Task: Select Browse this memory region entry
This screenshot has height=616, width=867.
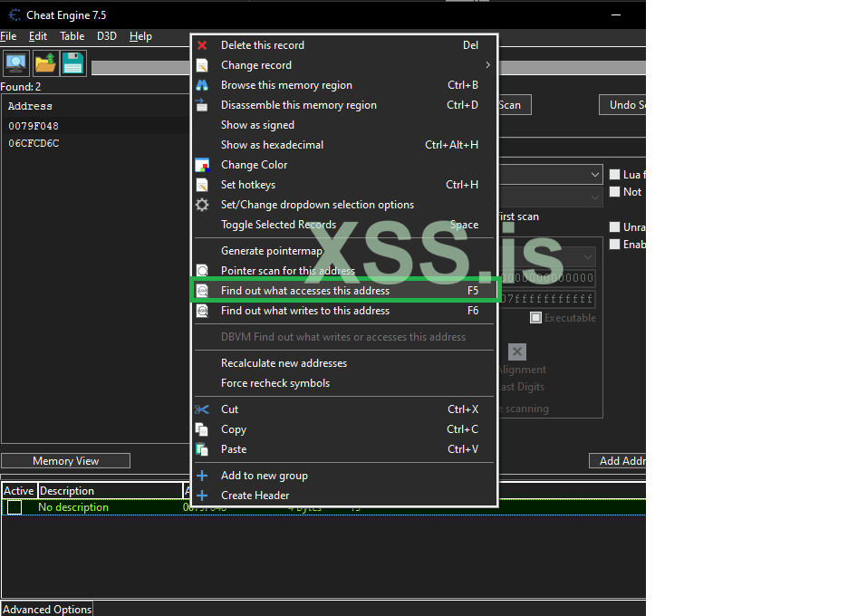Action: tap(345, 85)
